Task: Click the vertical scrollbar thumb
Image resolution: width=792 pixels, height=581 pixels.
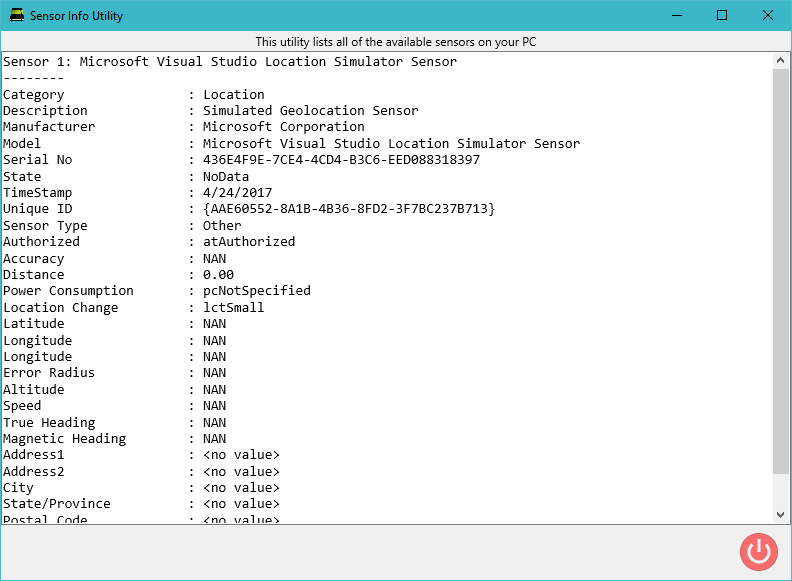Action: [780, 271]
